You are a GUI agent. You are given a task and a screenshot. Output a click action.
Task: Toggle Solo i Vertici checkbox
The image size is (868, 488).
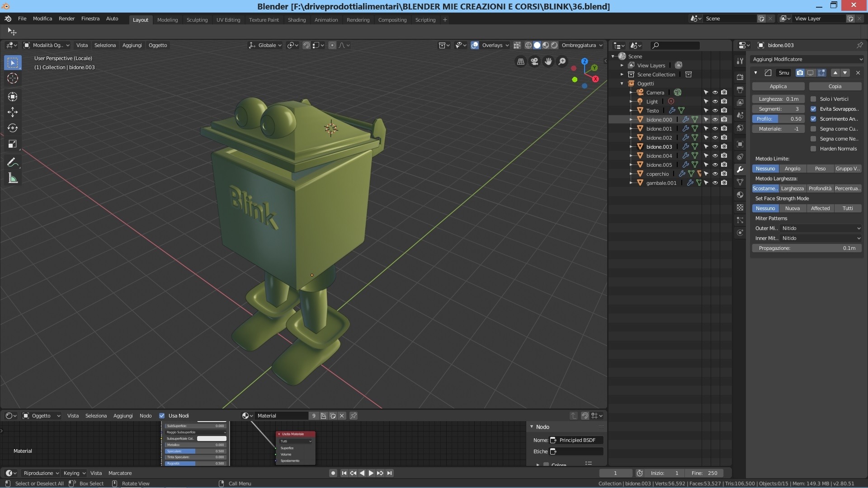pyautogui.click(x=813, y=99)
